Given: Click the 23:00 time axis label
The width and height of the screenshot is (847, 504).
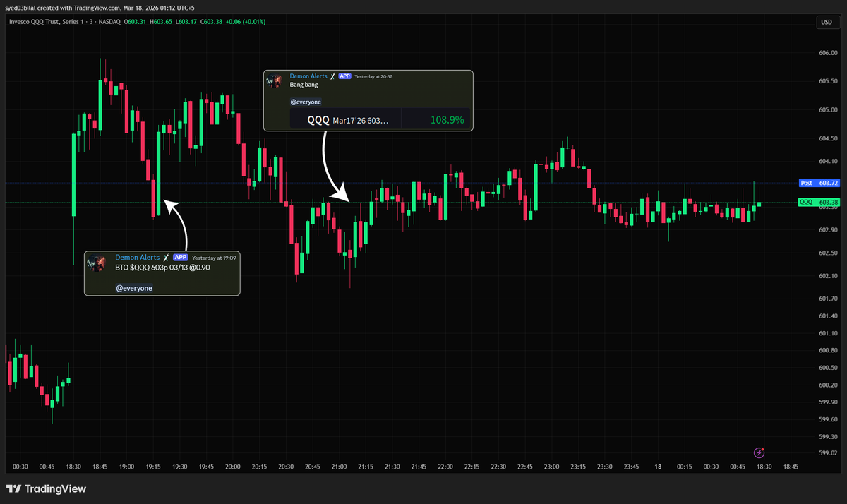Looking at the screenshot, I should click(551, 467).
